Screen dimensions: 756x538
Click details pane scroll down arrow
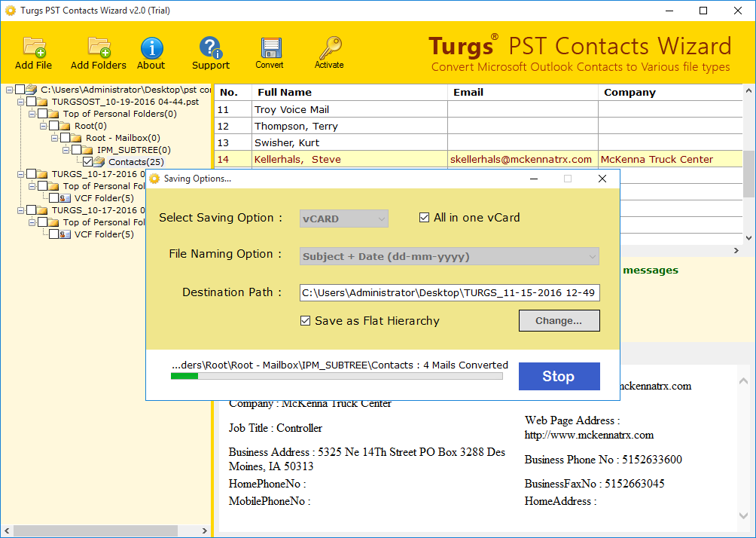click(743, 516)
